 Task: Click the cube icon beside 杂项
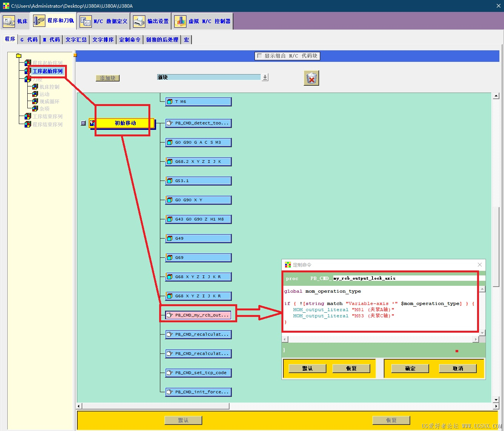pyautogui.click(x=35, y=109)
